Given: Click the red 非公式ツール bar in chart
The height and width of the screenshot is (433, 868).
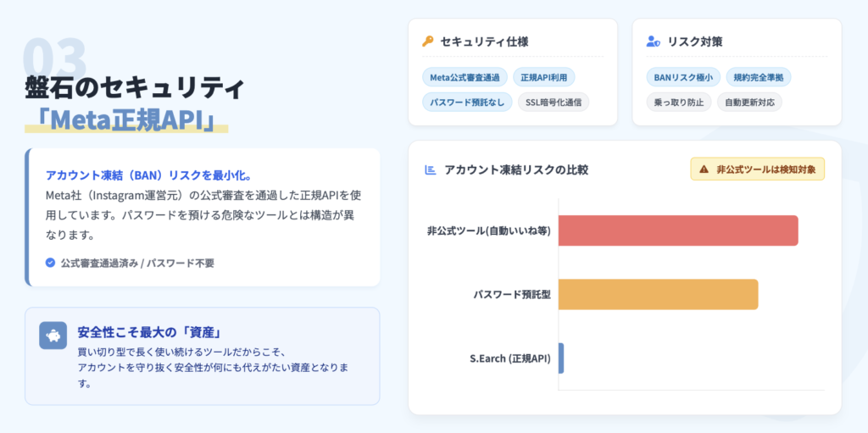Looking at the screenshot, I should (x=678, y=230).
